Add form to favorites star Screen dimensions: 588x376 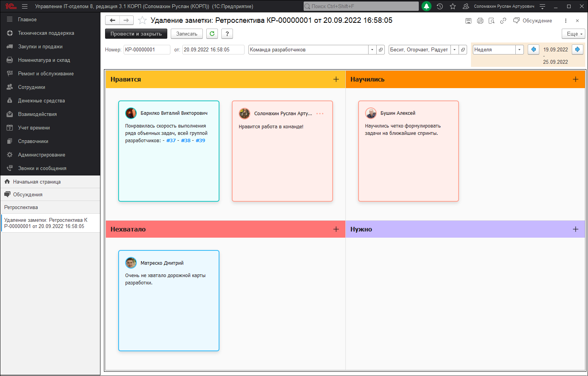[x=142, y=20]
